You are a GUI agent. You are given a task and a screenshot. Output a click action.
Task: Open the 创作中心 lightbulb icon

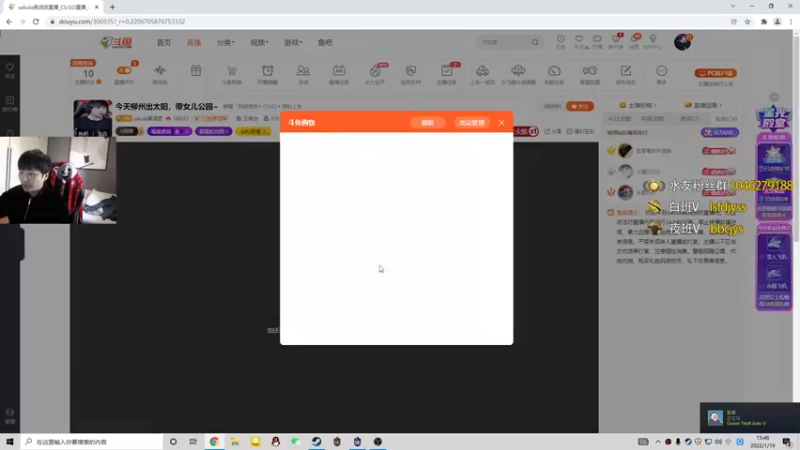(653, 41)
